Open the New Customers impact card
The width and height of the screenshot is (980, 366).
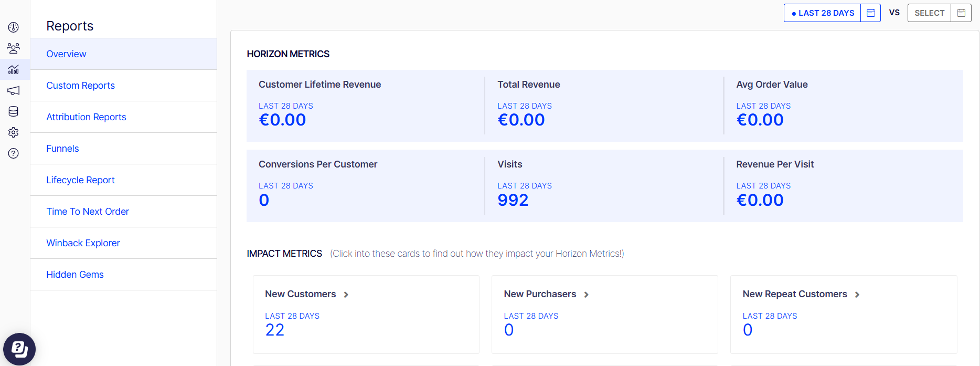[366, 315]
